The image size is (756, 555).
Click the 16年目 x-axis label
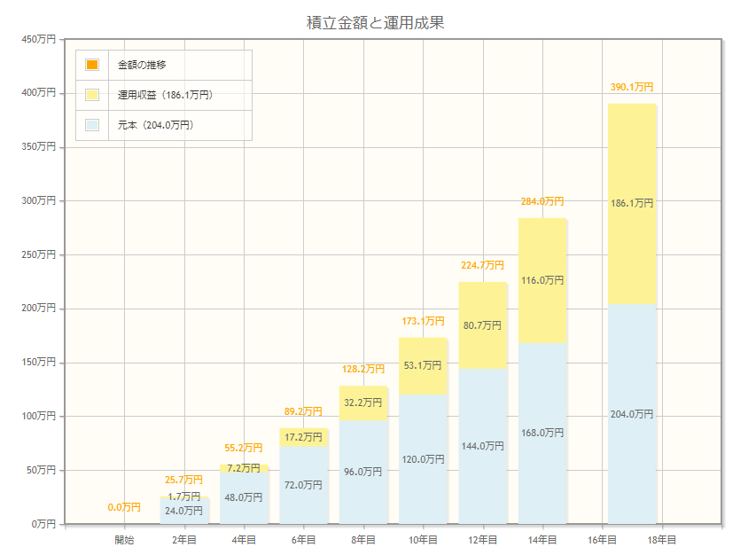pyautogui.click(x=602, y=540)
